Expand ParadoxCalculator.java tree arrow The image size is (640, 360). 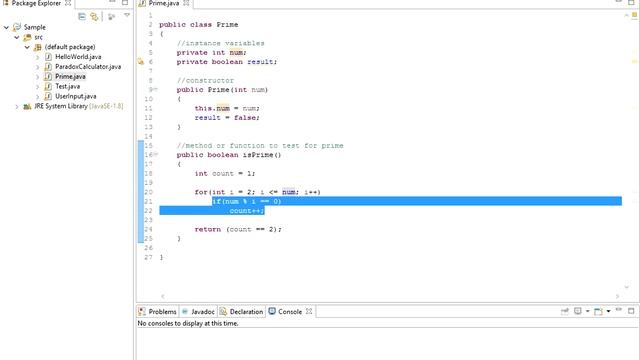coord(38,67)
